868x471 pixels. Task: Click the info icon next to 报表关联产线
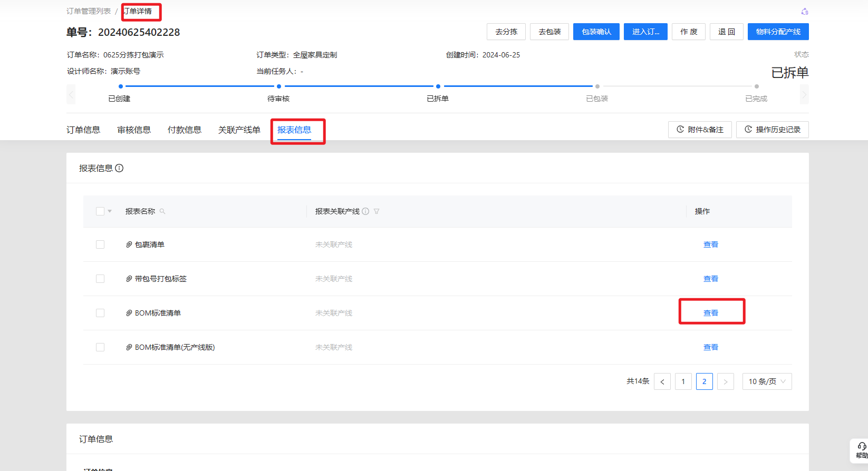365,211
